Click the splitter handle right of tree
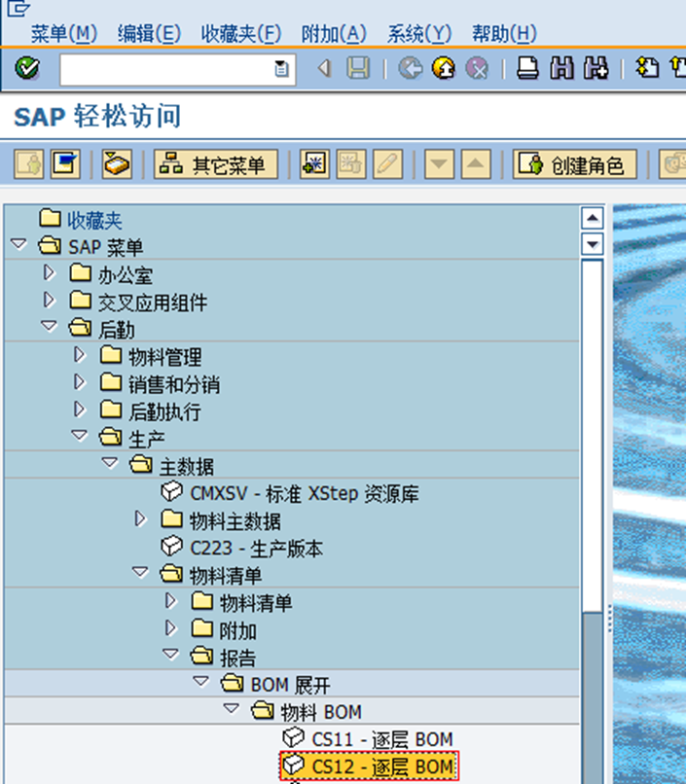686x784 pixels. pyautogui.click(x=609, y=619)
